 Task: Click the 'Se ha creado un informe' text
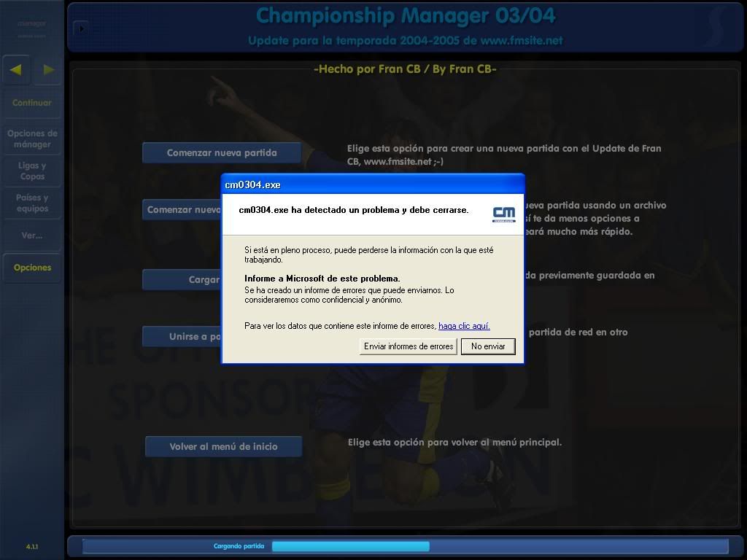349,295
